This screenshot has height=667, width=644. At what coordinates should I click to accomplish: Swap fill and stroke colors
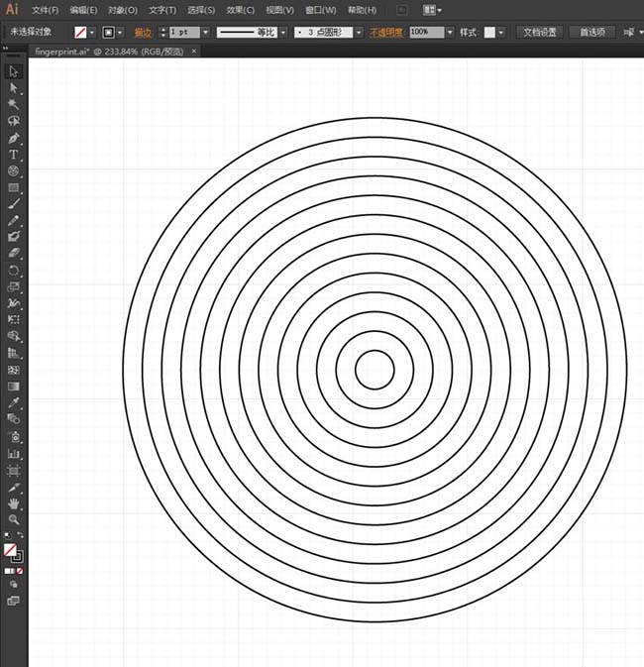pos(21,536)
